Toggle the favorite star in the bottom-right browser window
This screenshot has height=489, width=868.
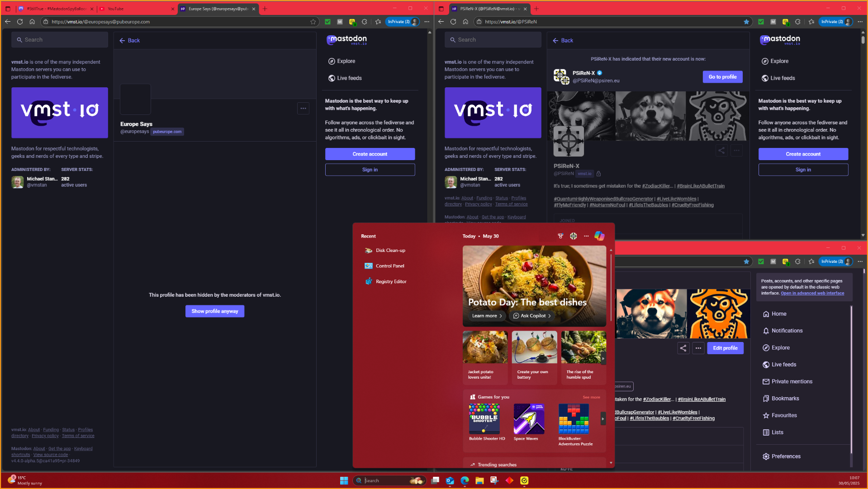746,261
